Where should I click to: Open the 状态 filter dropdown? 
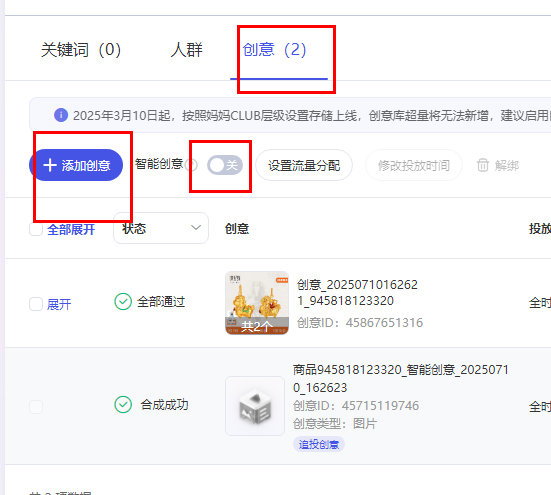pyautogui.click(x=161, y=228)
